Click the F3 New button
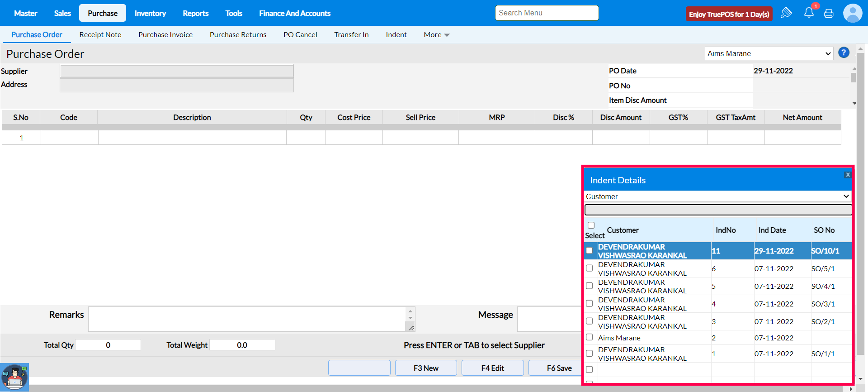This screenshot has height=392, width=868. point(426,368)
